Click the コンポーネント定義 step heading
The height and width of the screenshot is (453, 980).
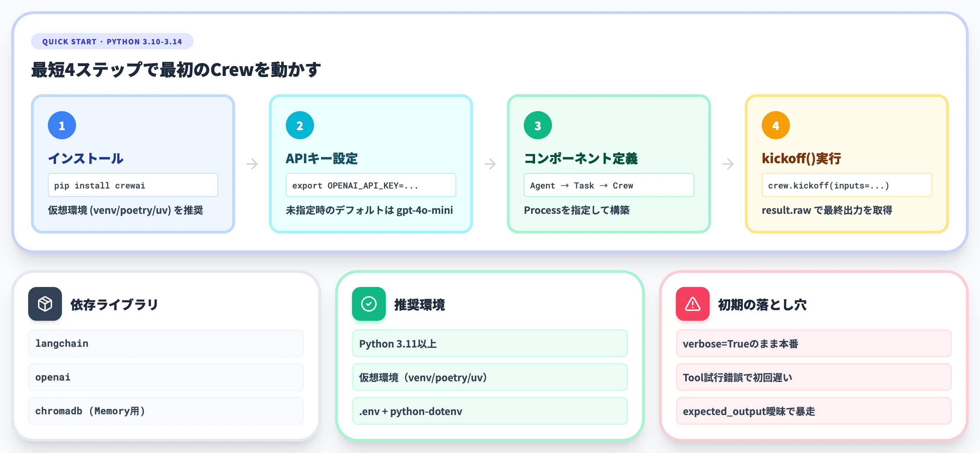pyautogui.click(x=580, y=159)
